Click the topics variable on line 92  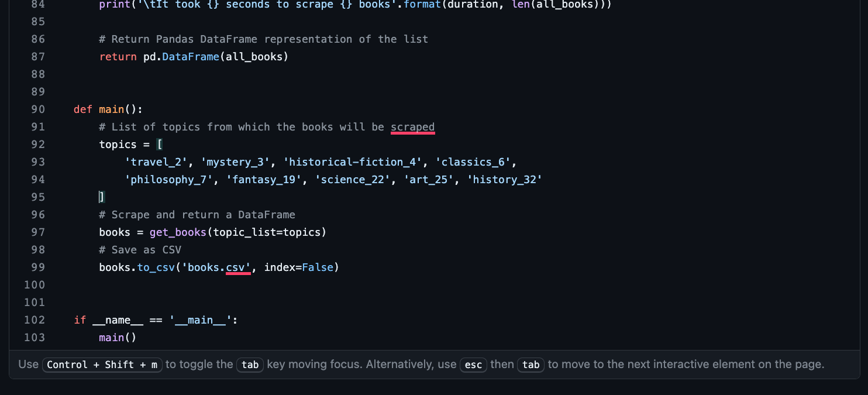click(117, 144)
